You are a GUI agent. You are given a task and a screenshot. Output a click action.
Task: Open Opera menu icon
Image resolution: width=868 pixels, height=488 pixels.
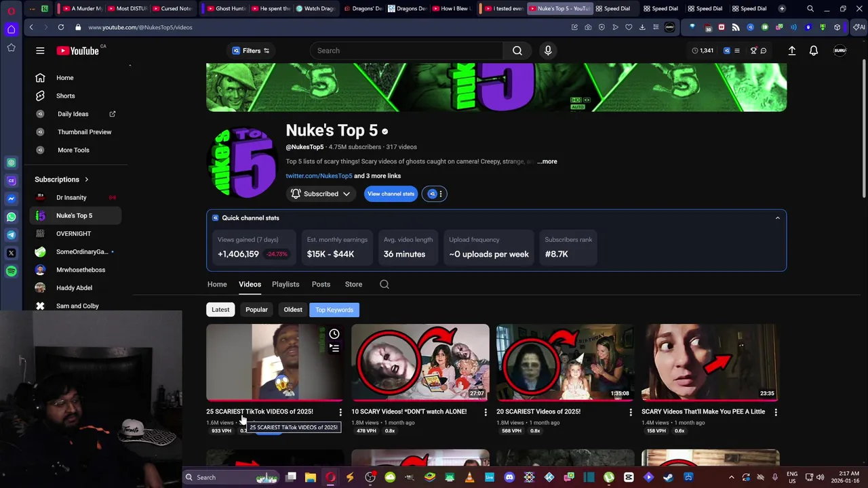coord(12,10)
